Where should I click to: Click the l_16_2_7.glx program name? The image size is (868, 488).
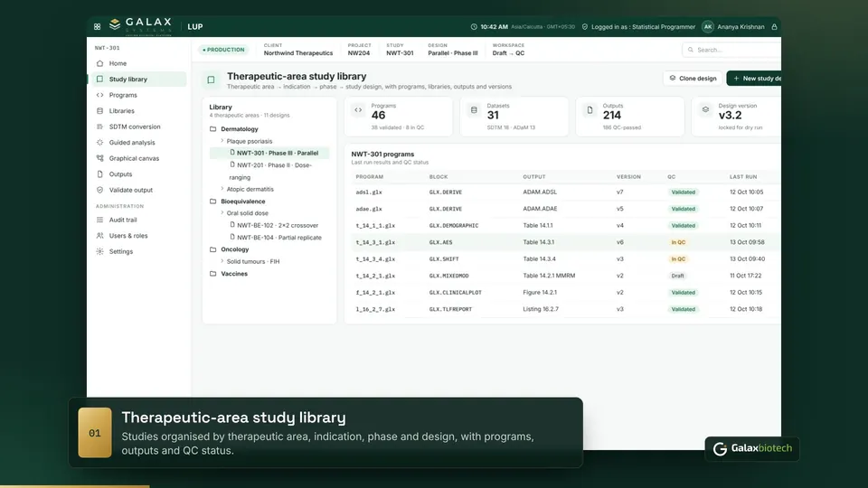tap(375, 309)
